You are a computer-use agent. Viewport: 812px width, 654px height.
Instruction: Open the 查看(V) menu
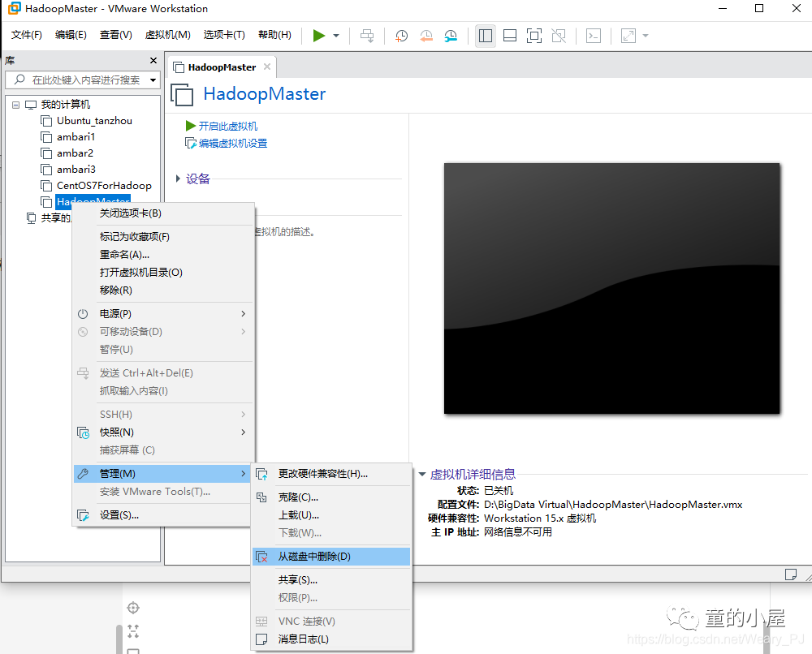[x=115, y=35]
